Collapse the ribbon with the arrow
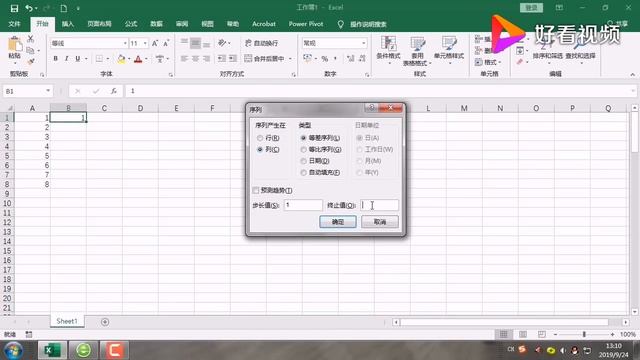 [632, 75]
